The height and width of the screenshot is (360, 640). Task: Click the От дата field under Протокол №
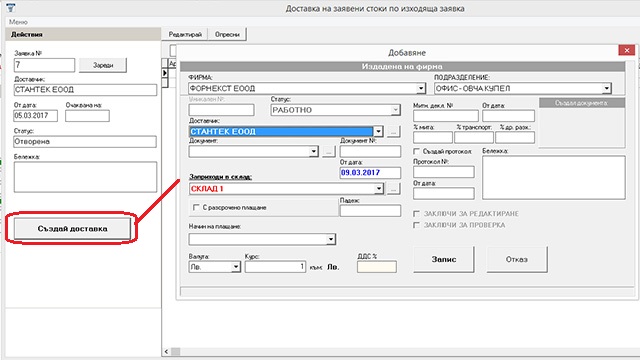coord(444,193)
